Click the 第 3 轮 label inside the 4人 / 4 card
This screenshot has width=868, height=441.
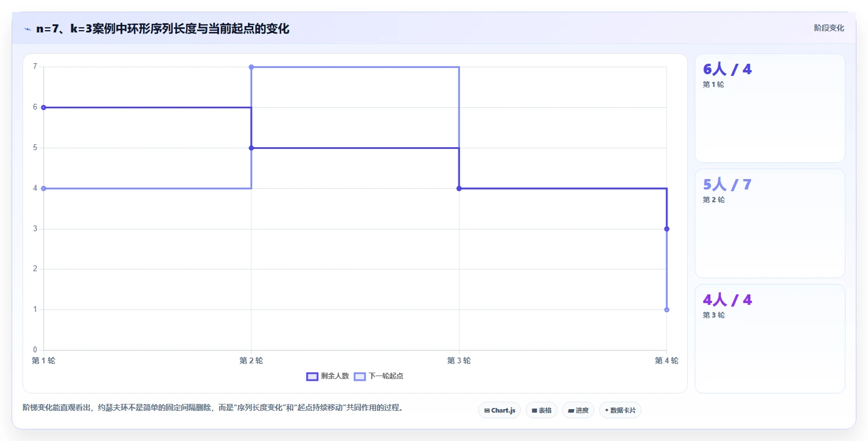pos(713,315)
